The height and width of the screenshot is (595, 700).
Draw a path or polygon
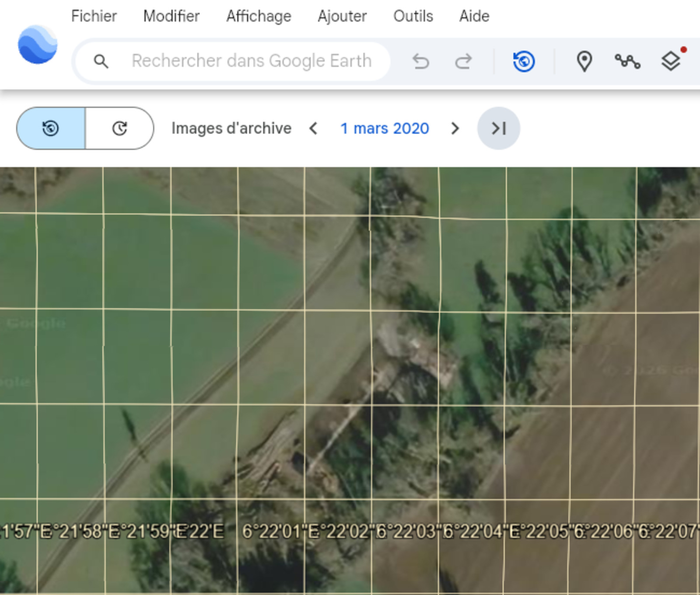627,61
